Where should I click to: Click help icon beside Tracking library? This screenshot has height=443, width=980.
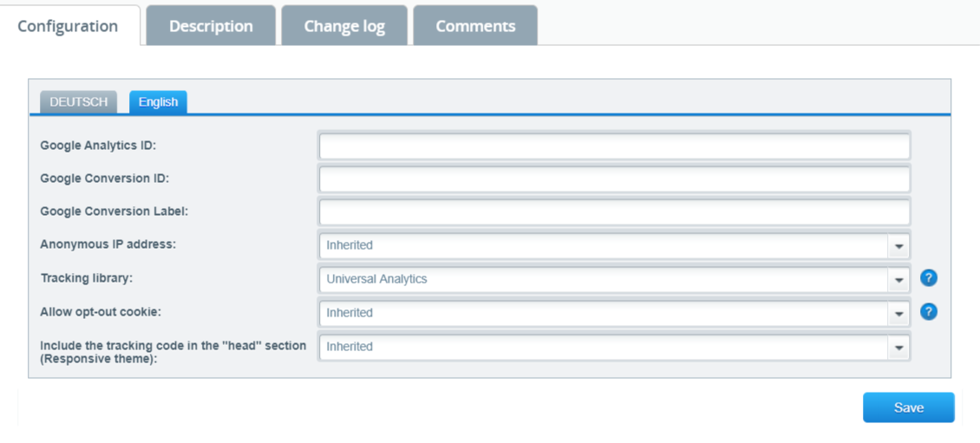point(928,278)
